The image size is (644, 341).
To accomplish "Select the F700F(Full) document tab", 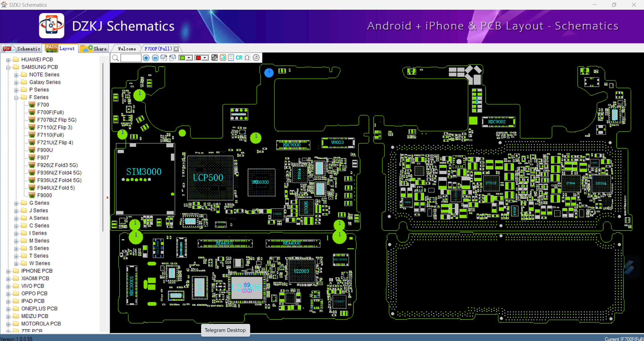I will (x=158, y=49).
